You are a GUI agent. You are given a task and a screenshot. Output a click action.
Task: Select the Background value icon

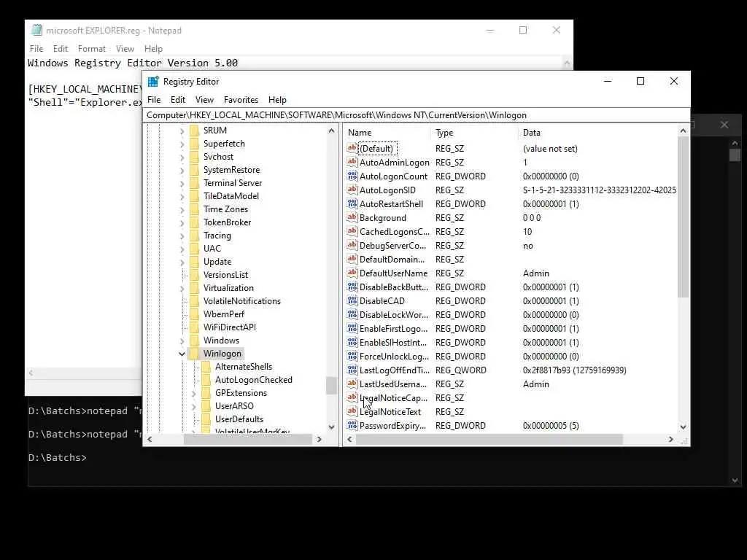352,217
